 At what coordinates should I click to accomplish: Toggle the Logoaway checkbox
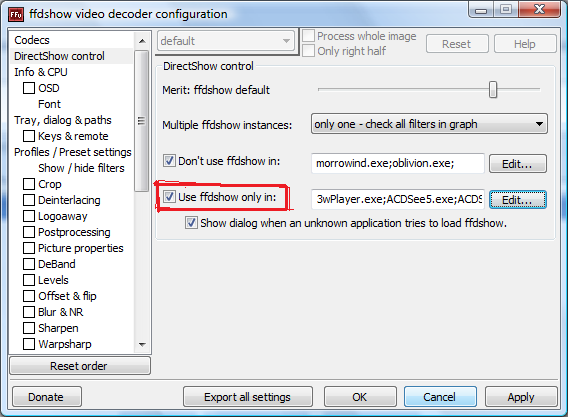(x=29, y=216)
